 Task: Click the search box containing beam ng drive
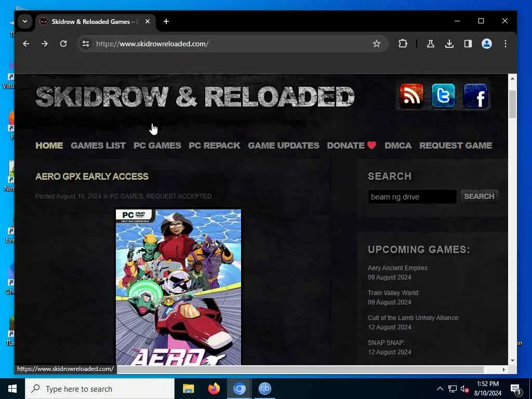point(412,197)
